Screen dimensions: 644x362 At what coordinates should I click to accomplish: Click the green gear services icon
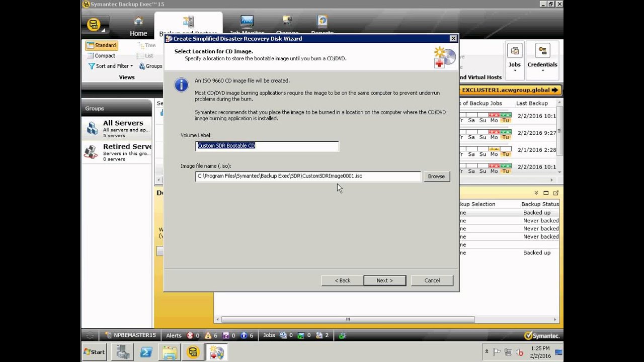pos(342,335)
